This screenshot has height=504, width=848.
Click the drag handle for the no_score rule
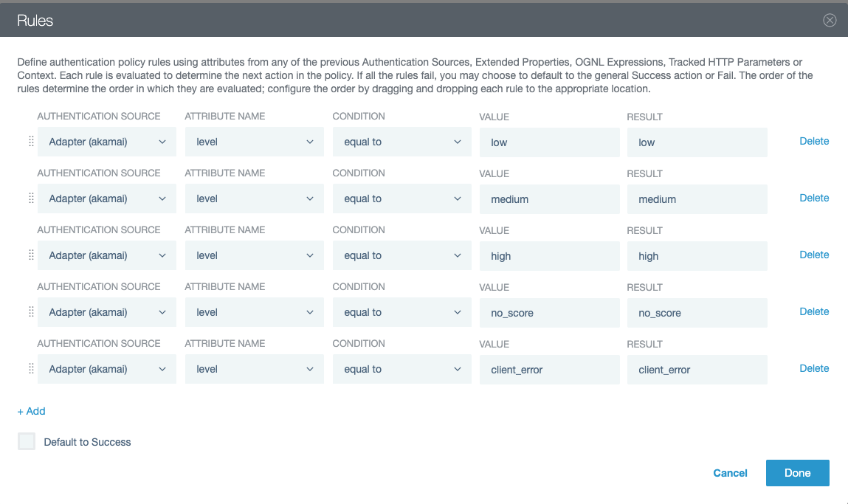30,311
